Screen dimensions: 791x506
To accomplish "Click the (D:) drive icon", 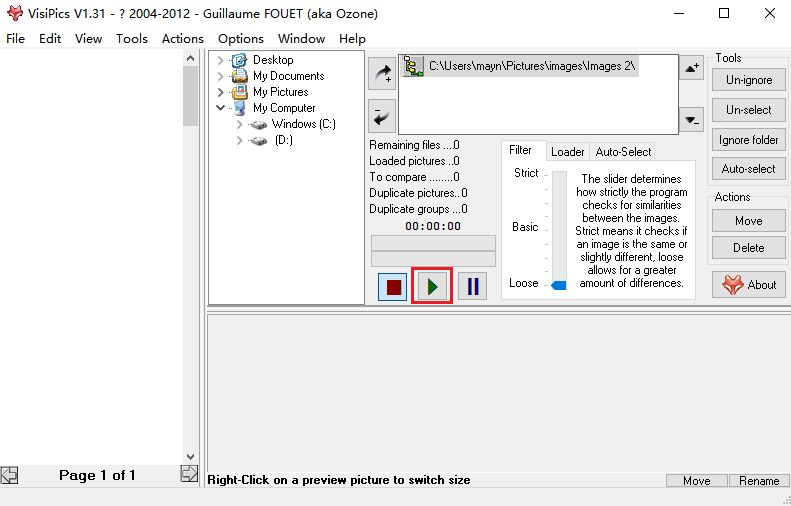I will tap(258, 141).
